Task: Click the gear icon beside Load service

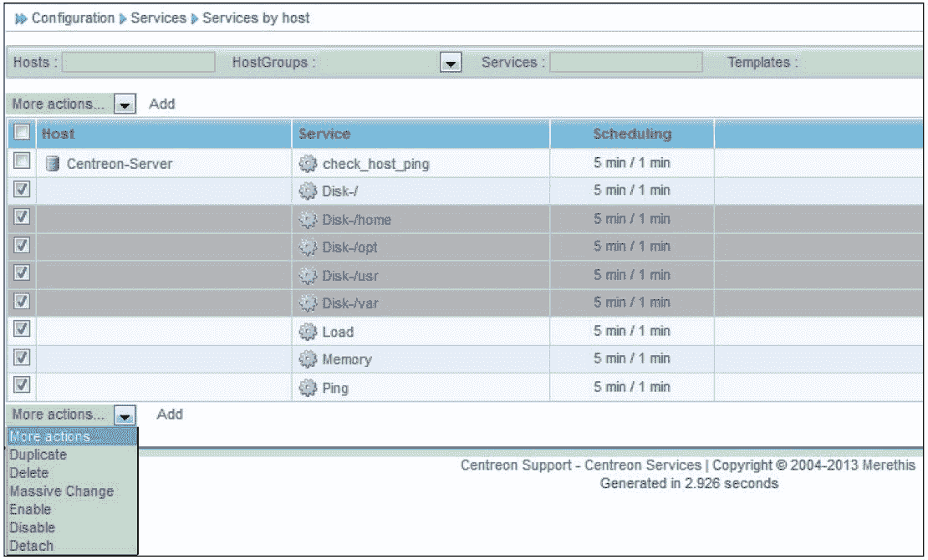Action: tap(308, 332)
